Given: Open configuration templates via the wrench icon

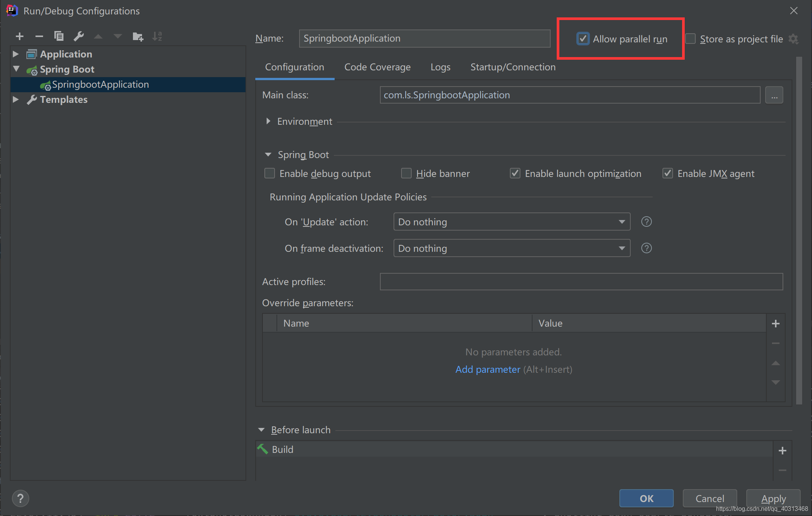Looking at the screenshot, I should (x=79, y=36).
